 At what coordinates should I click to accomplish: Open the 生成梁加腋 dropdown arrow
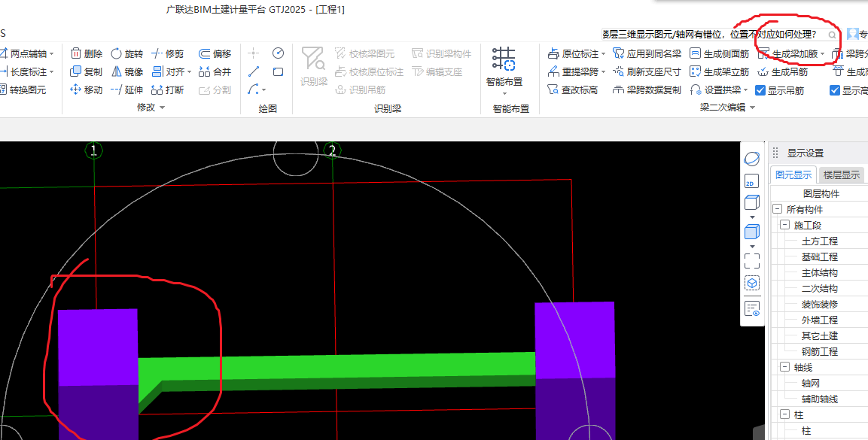[823, 54]
